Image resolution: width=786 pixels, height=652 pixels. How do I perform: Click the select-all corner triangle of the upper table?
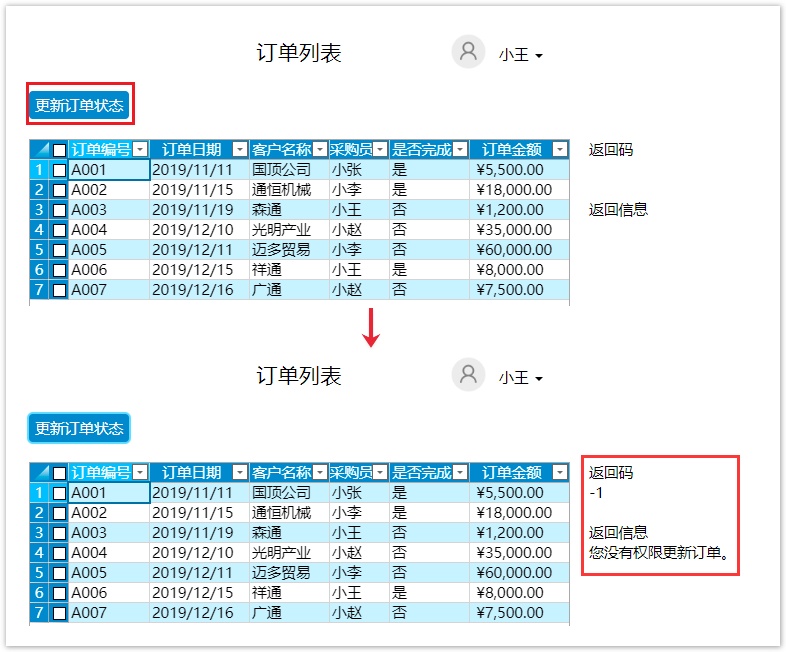tap(40, 150)
